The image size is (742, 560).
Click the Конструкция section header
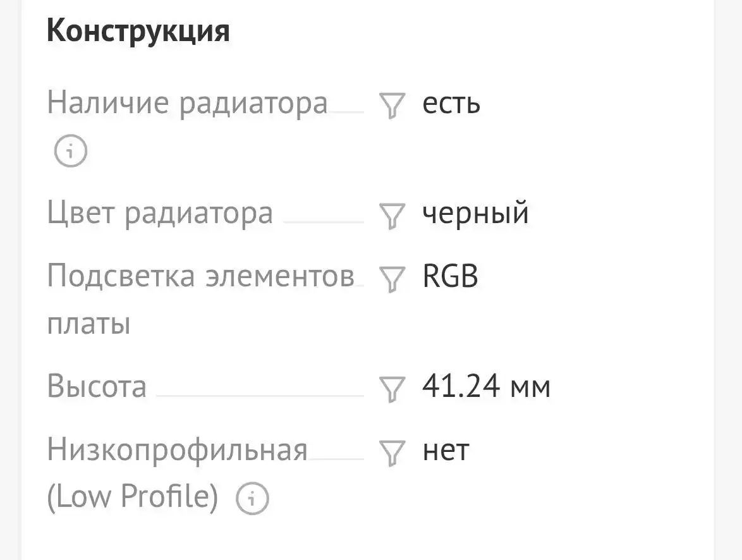139,28
